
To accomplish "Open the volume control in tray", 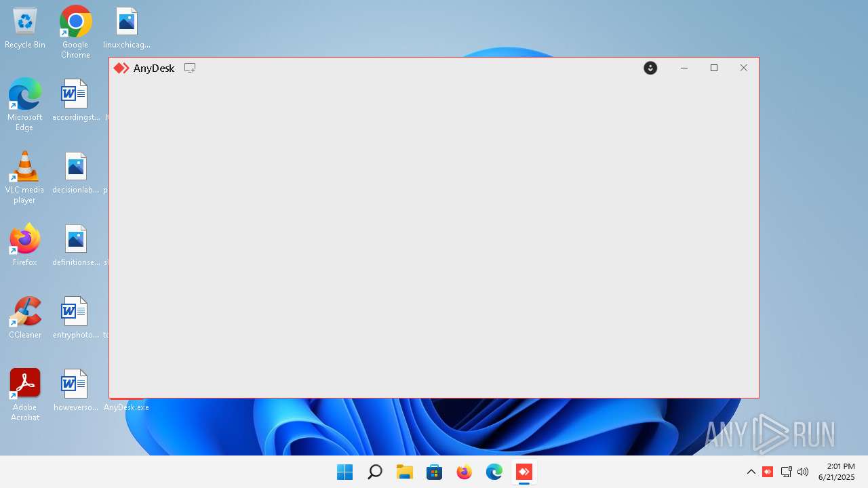I will click(x=804, y=472).
